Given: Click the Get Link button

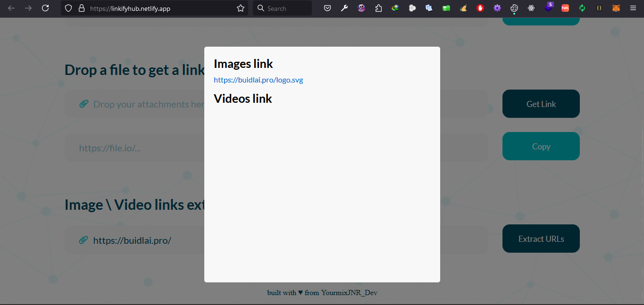Looking at the screenshot, I should click(541, 104).
